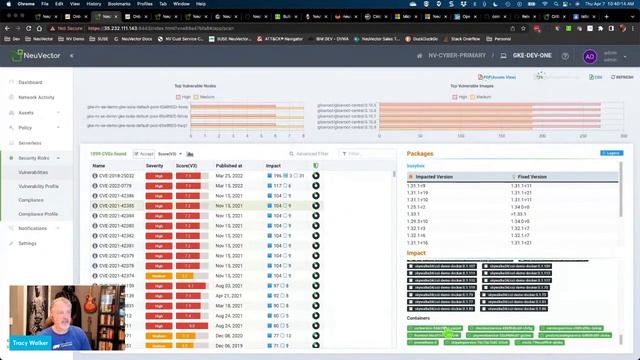Open Dashboard in the sidebar
Image resolution: width=640 pixels, height=360 pixels.
(x=30, y=82)
